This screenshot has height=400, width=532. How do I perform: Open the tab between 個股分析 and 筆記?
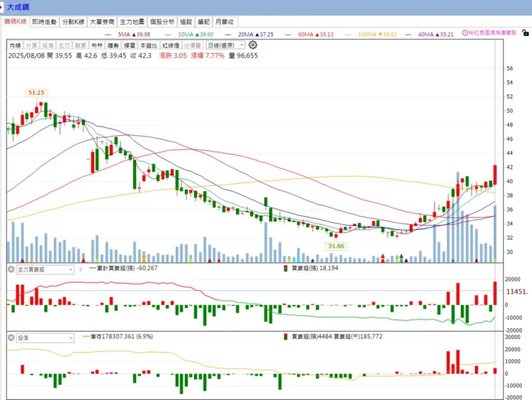tap(186, 22)
